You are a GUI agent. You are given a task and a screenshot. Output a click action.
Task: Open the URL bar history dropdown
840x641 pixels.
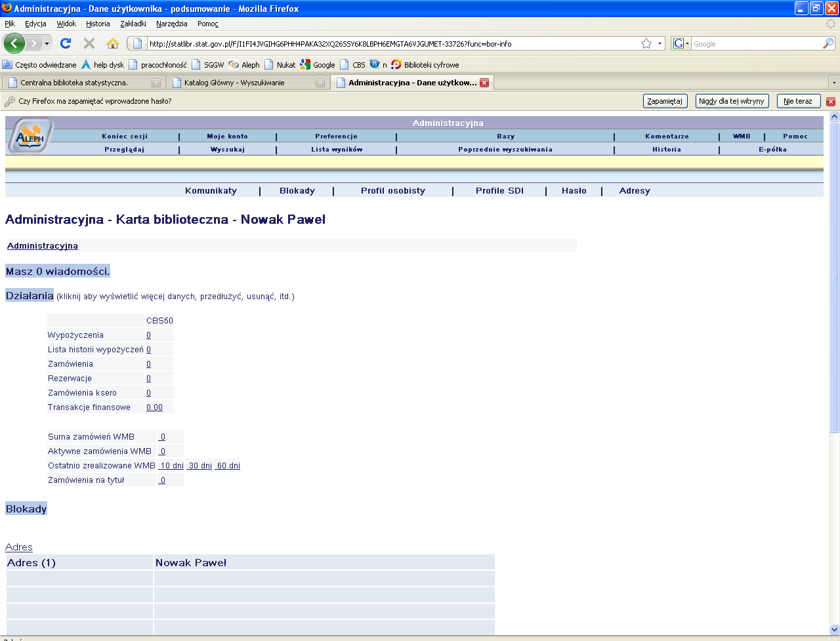point(660,44)
